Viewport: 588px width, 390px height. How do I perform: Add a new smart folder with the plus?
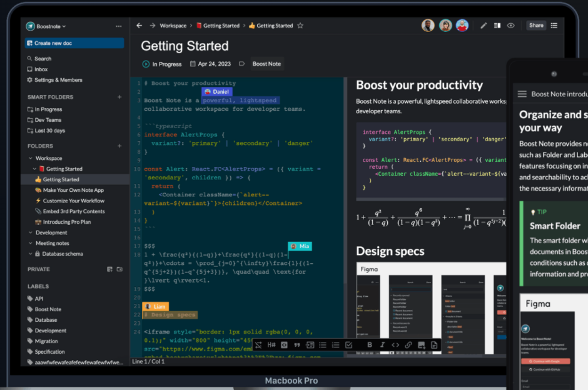[x=119, y=97]
